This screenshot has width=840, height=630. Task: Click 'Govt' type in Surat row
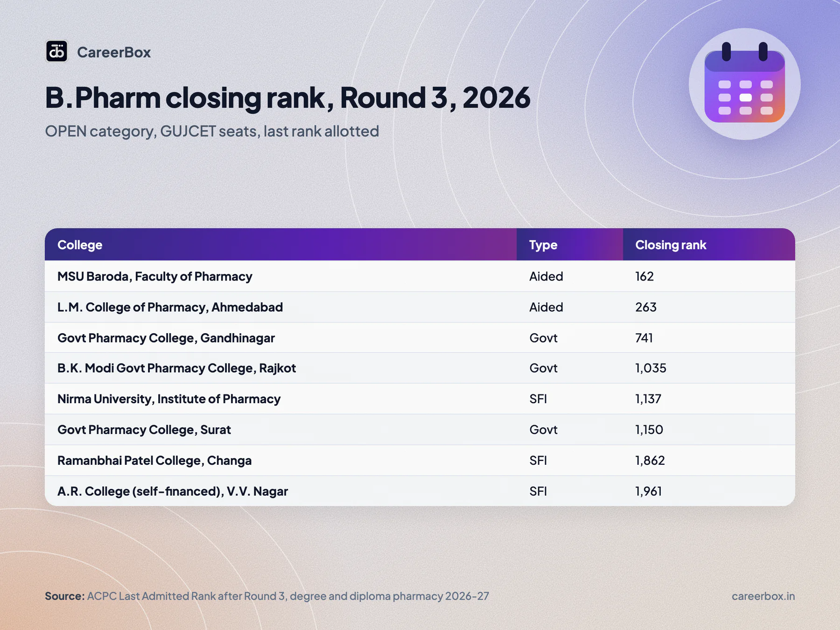click(x=543, y=430)
